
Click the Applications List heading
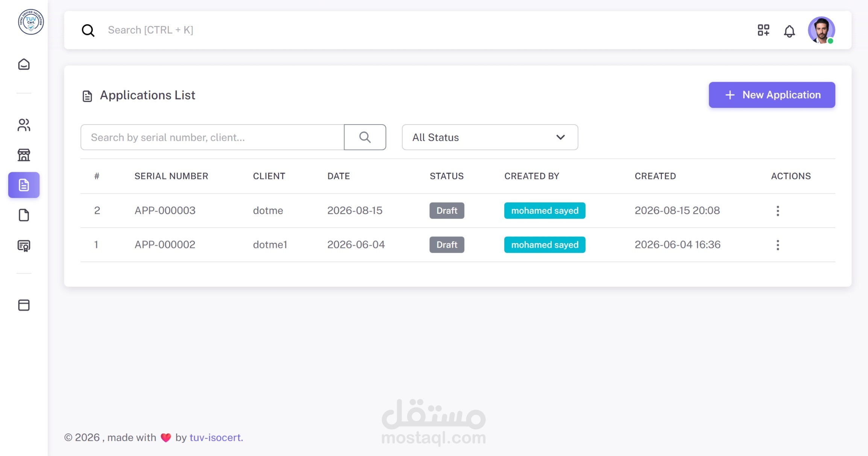147,95
